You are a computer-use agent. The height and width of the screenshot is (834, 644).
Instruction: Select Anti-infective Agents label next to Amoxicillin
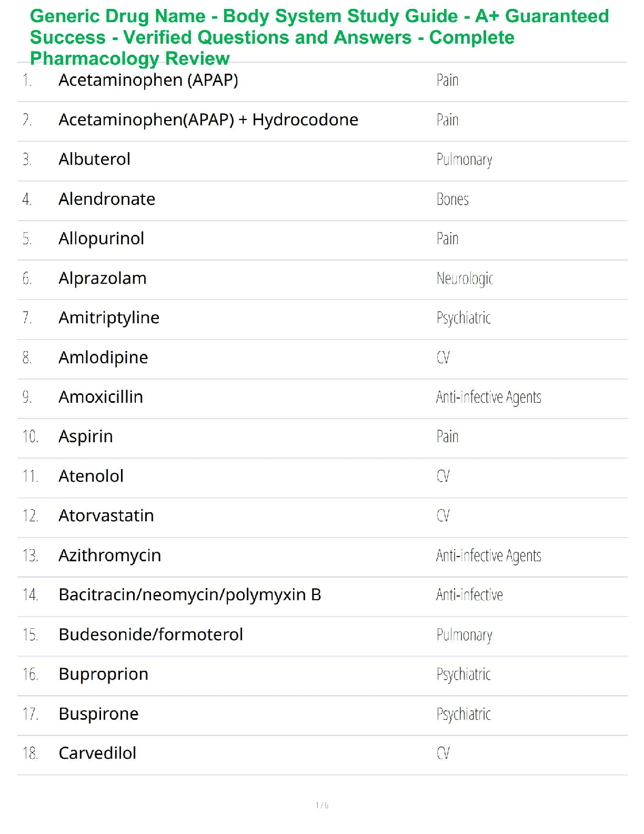click(x=488, y=397)
